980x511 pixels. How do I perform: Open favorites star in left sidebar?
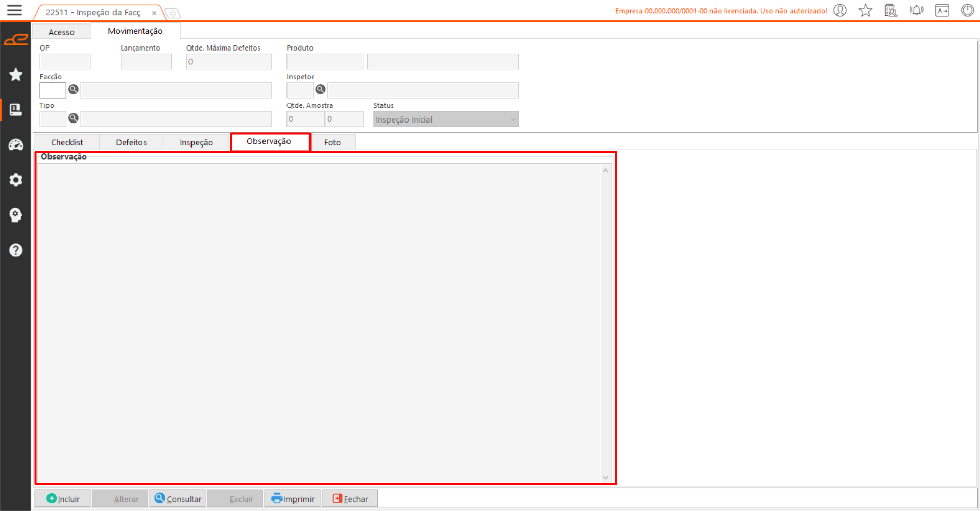click(x=16, y=75)
